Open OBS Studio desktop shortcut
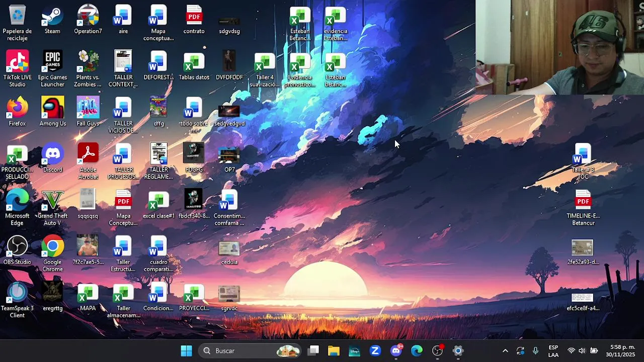This screenshot has height=362, width=644. tap(17, 250)
